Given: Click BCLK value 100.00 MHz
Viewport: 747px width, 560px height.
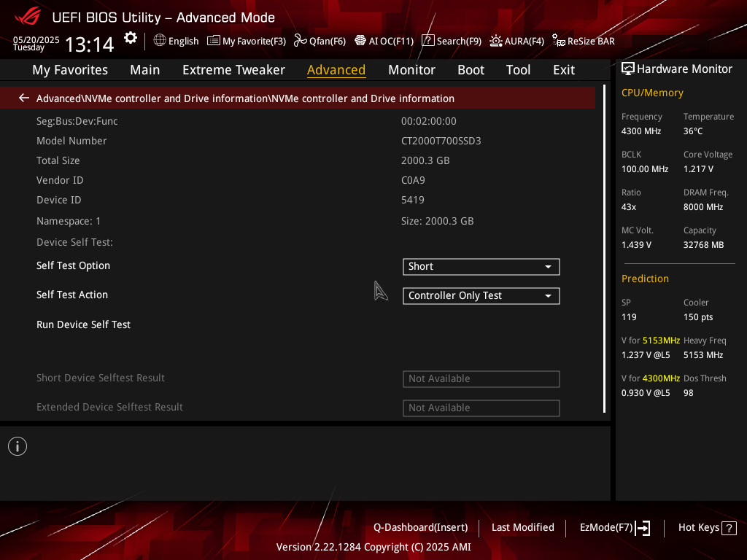Looking at the screenshot, I should click(645, 169).
